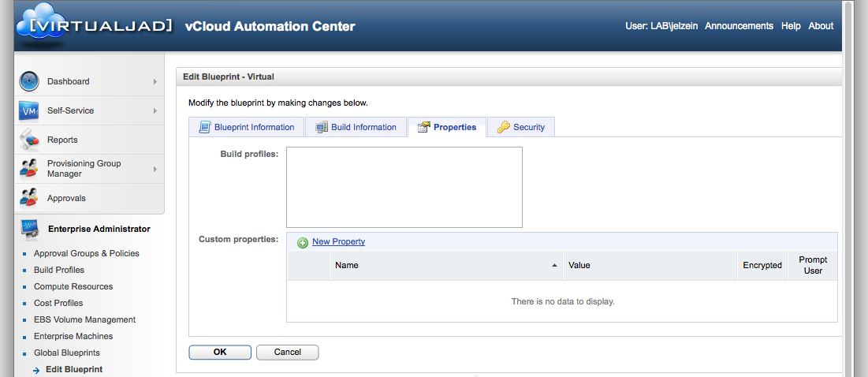868x377 pixels.
Task: Expand the Self-Service submenu arrow
Action: [155, 110]
